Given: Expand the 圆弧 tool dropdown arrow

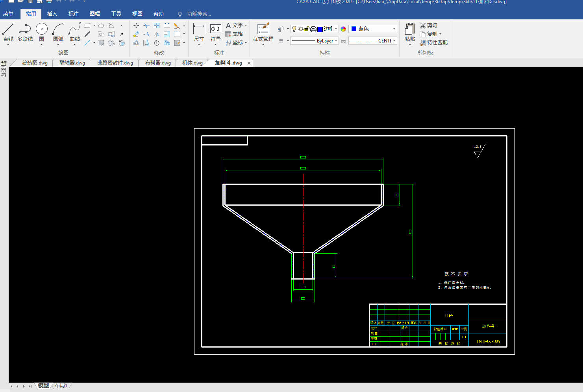Looking at the screenshot, I should (58, 44).
